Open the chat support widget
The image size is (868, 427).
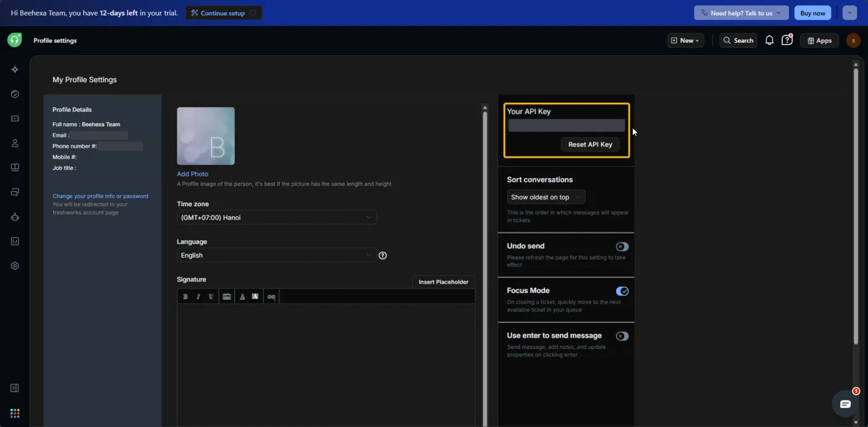pos(845,404)
